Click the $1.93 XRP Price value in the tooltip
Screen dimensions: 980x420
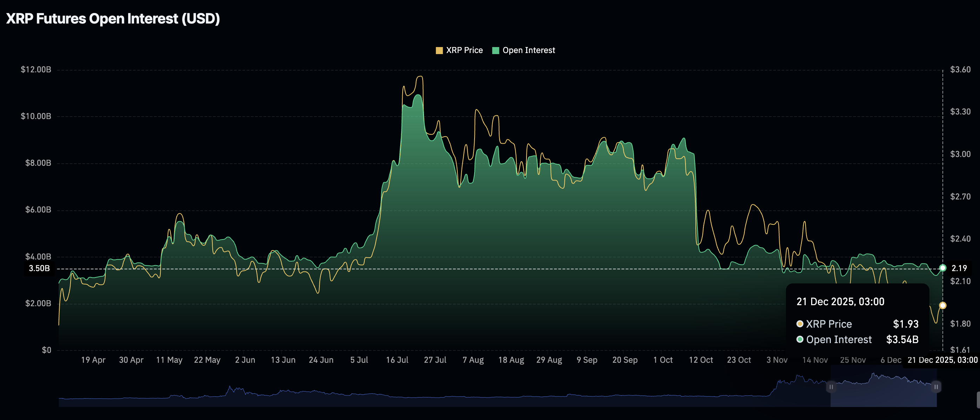pos(909,324)
